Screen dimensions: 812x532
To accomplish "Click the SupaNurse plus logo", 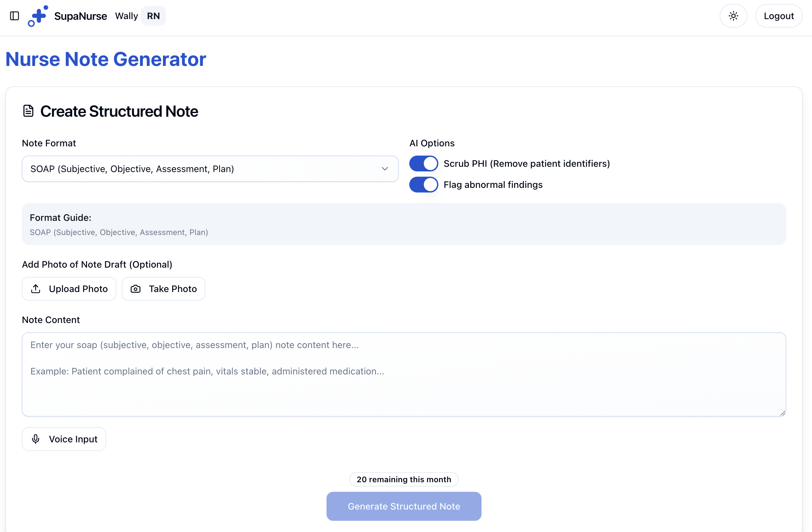I will (38, 16).
